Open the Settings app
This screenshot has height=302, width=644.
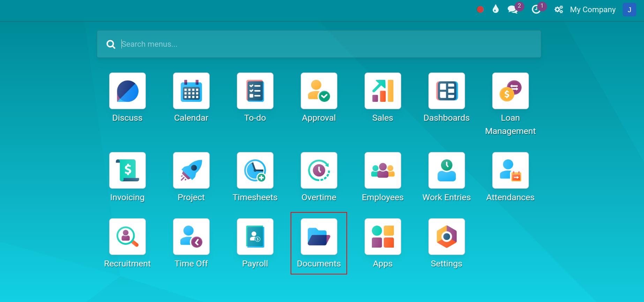tap(447, 237)
